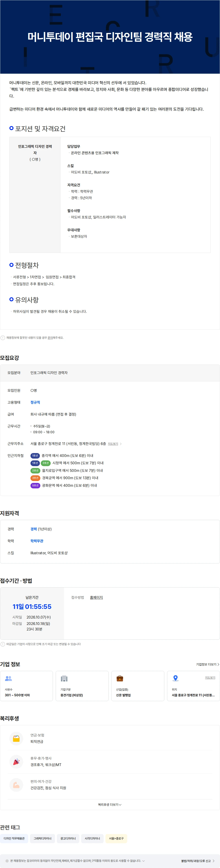This screenshot has height=868, width=220.
Task: Click the industry briefcase icon
Action: coord(120,678)
